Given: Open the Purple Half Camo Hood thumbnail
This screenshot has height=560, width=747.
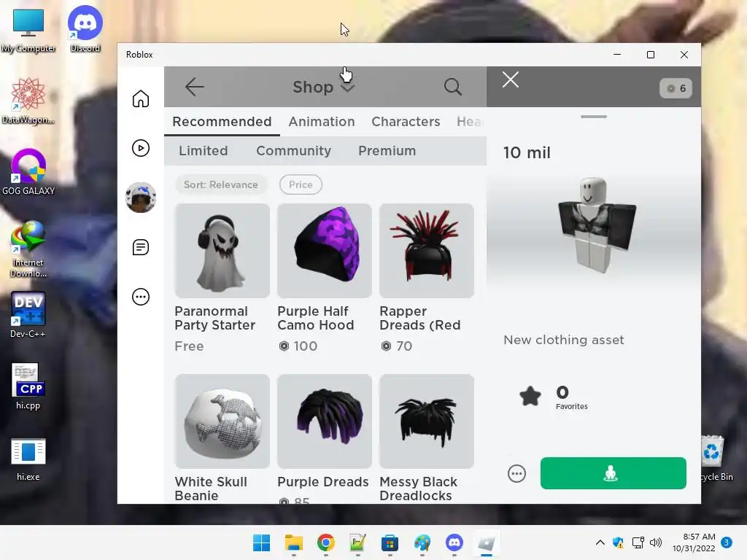Looking at the screenshot, I should coord(325,251).
